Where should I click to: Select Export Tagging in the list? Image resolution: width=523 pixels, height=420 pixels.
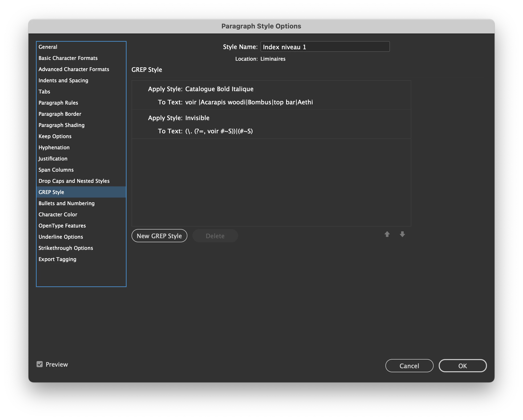click(57, 259)
